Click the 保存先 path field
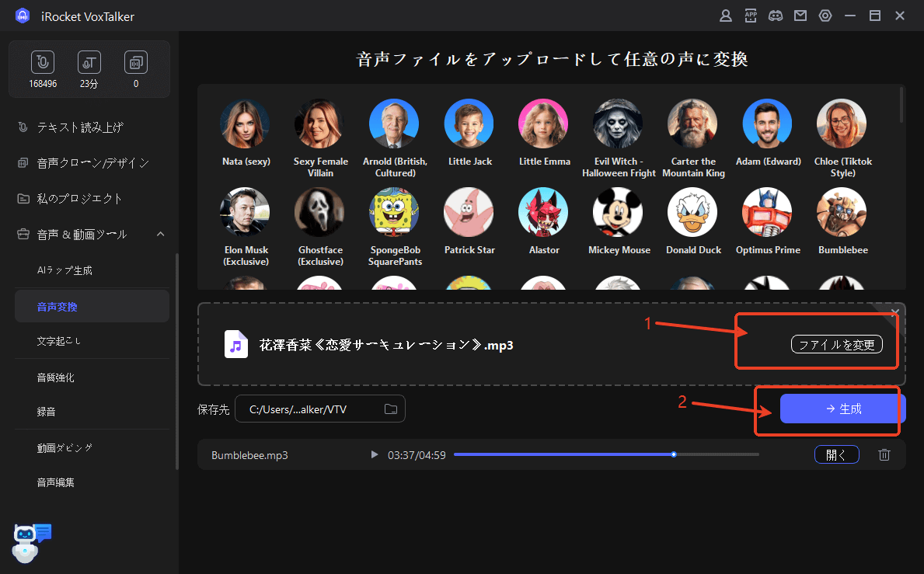924x574 pixels. pyautogui.click(x=320, y=409)
